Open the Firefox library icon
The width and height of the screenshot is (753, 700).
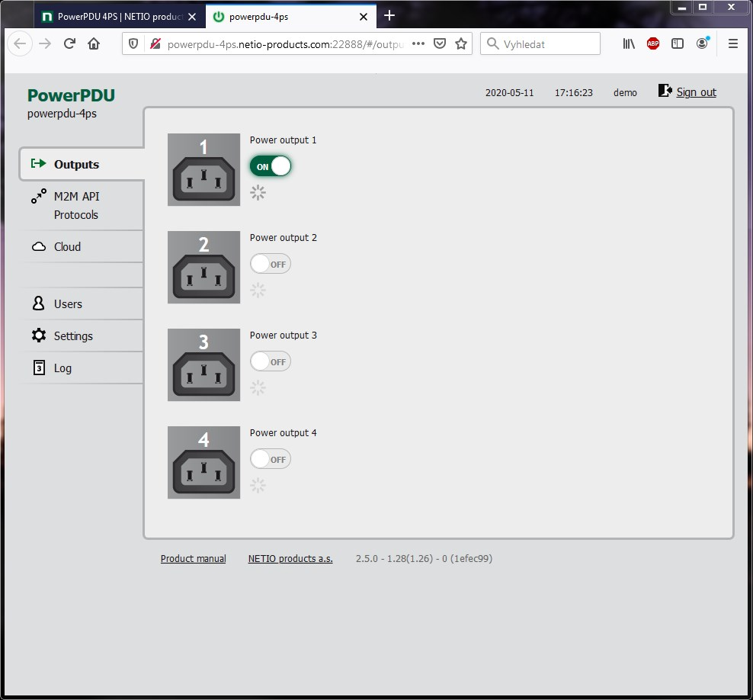pos(629,44)
